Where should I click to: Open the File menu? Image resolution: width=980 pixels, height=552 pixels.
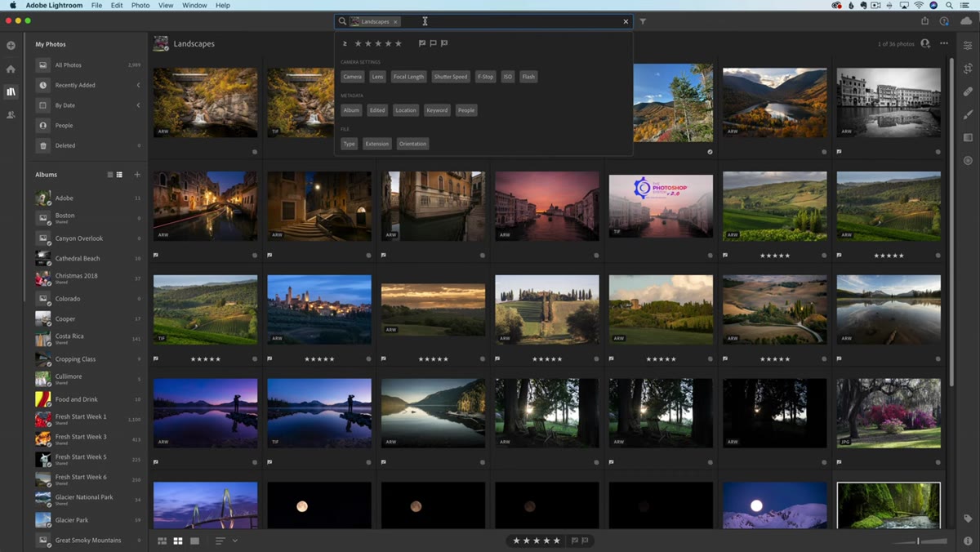point(97,5)
